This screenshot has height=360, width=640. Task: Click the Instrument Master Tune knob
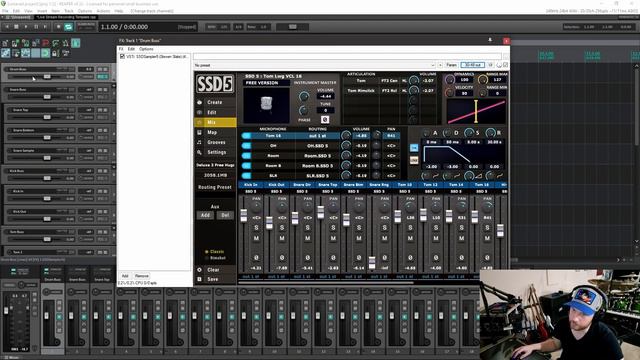(x=304, y=110)
